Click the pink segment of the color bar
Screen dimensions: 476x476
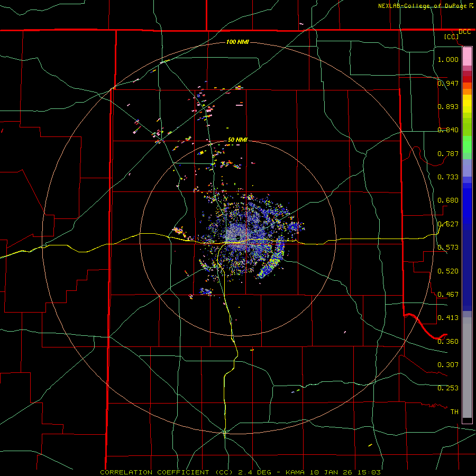point(467,57)
